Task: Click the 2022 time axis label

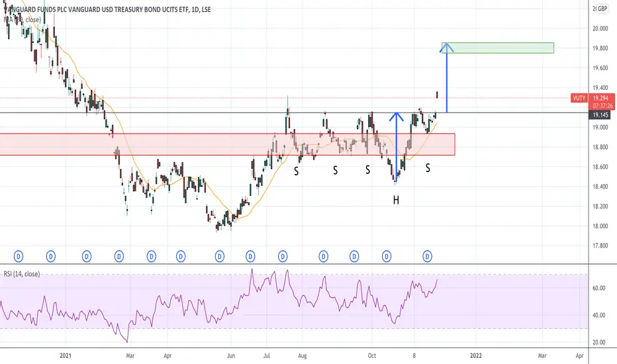Action: [x=476, y=356]
